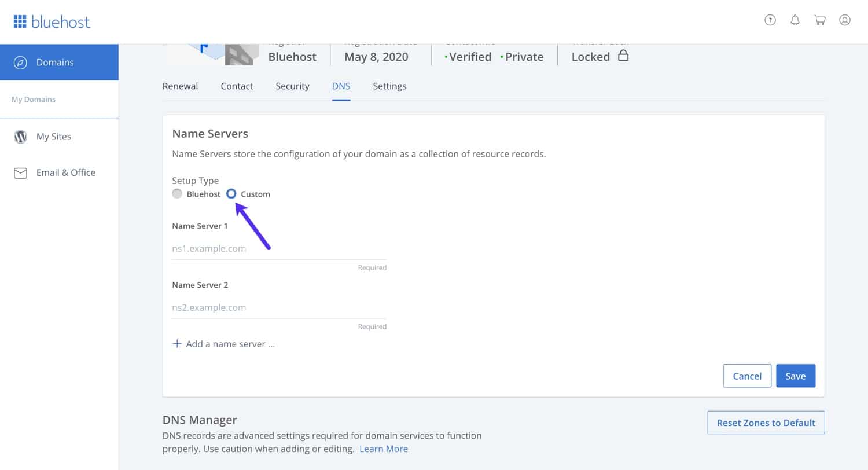View the shopping cart
This screenshot has height=470, width=868.
820,20
